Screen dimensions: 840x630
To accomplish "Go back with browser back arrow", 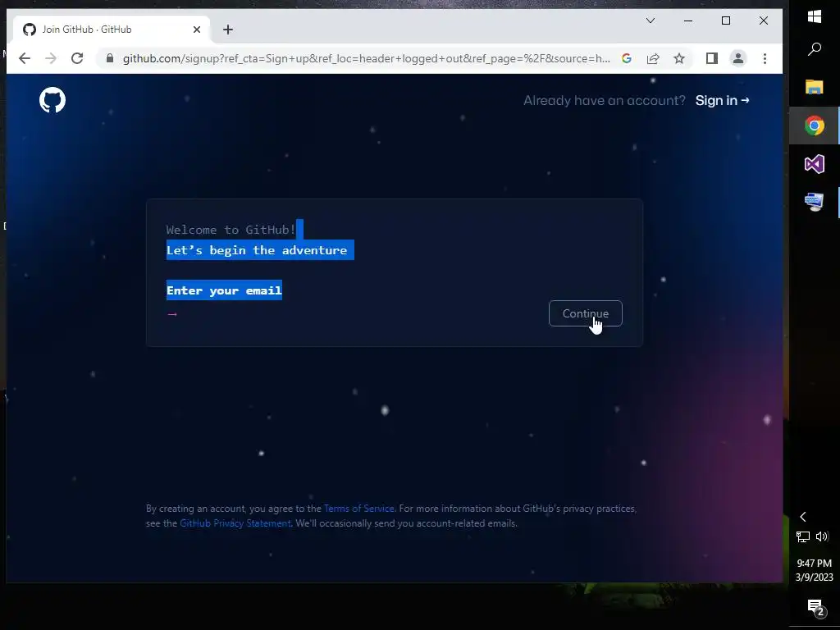I will point(25,58).
